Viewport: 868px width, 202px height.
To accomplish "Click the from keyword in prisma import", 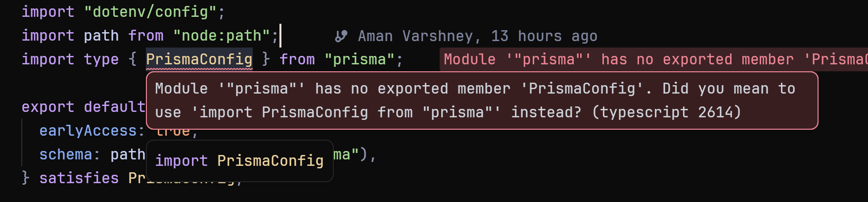I will [x=297, y=59].
